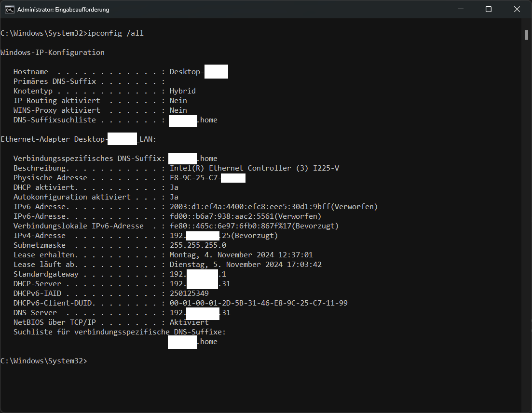Screen dimensions: 532x413
Task: Click the 'DNS-Suffixsuchliste' label
Action: pyautogui.click(x=55, y=120)
